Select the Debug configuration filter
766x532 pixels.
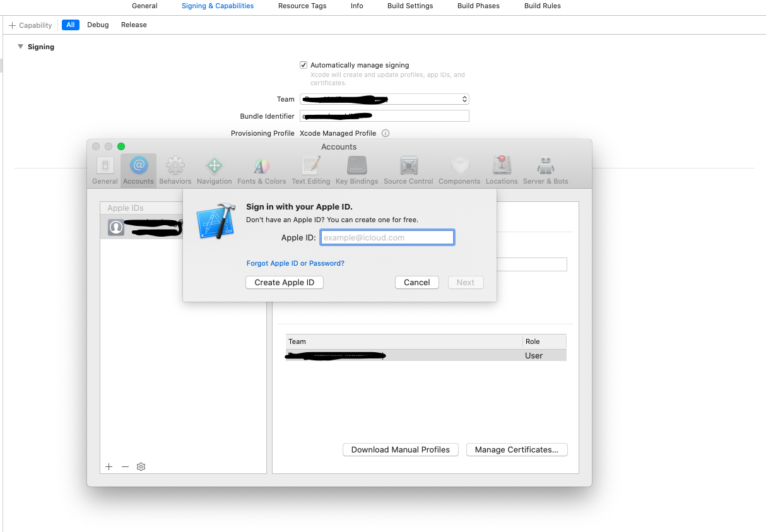[98, 25]
